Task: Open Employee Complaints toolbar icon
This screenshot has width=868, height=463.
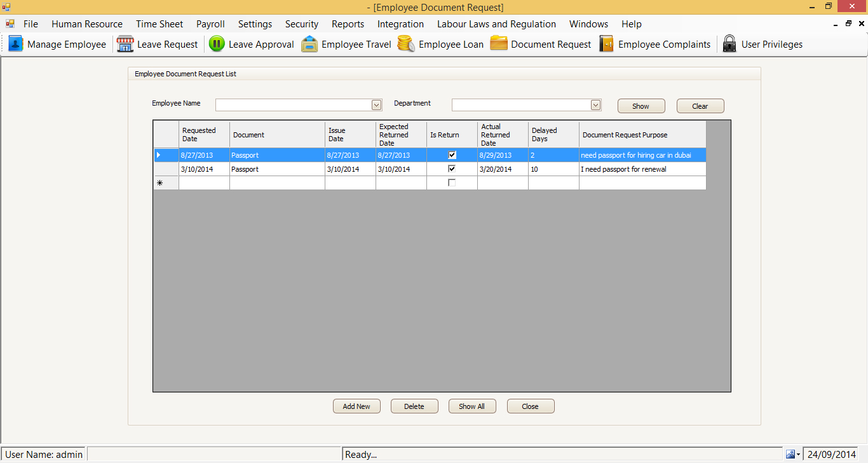Action: (x=607, y=44)
